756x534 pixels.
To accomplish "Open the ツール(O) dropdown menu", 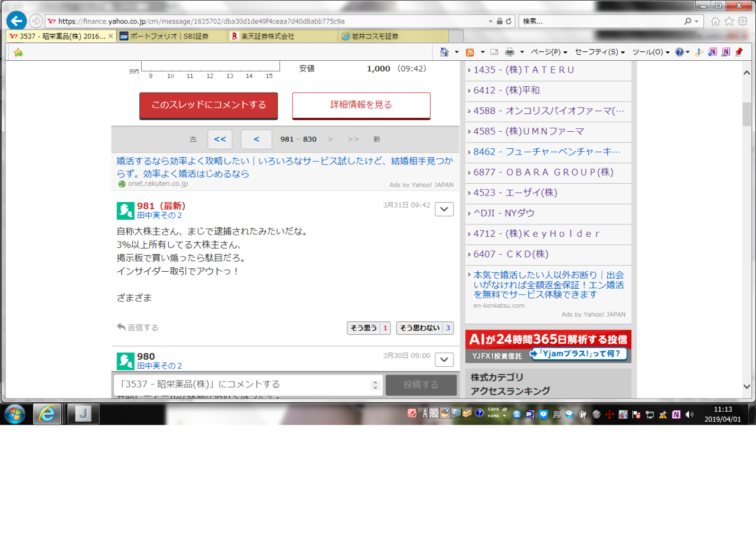I will [x=650, y=52].
